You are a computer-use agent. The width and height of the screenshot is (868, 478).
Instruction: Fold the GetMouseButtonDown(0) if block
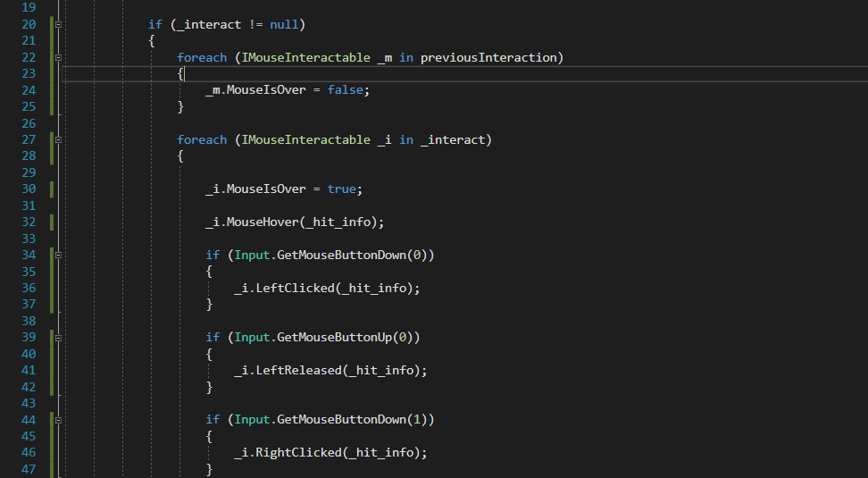58,255
